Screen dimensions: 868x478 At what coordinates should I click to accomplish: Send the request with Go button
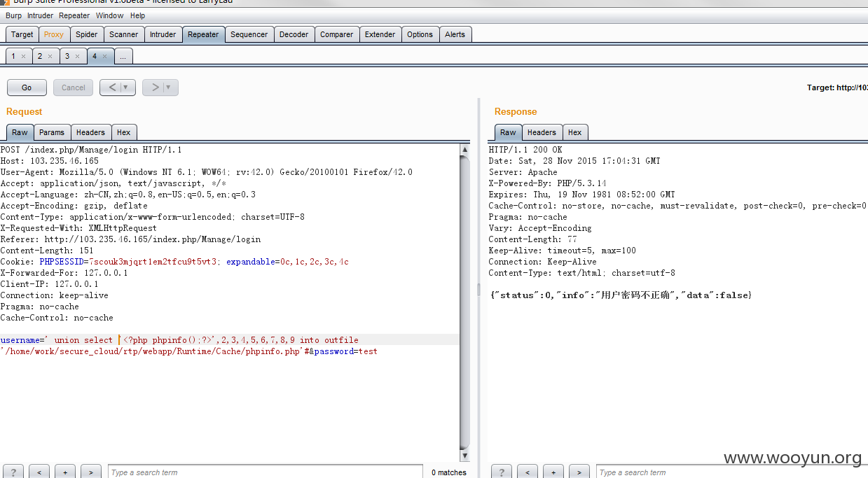tap(27, 87)
